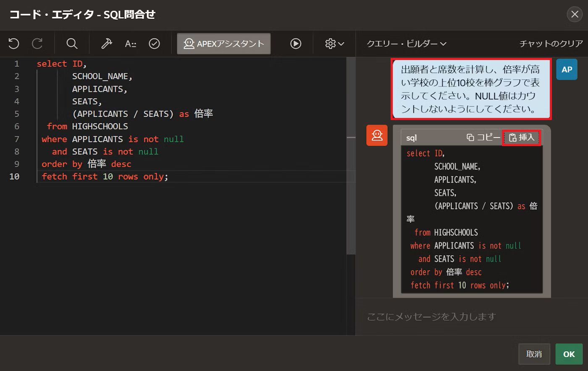Confirm with the green OK button
Viewport: 588px width, 371px height.
[x=569, y=354]
